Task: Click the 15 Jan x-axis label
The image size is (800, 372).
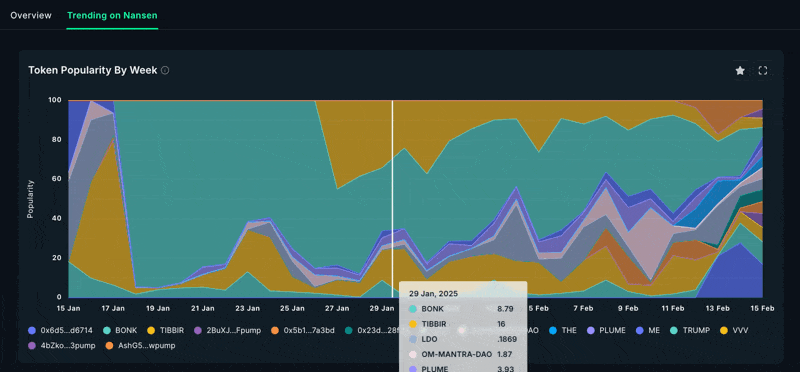Action: tap(68, 308)
